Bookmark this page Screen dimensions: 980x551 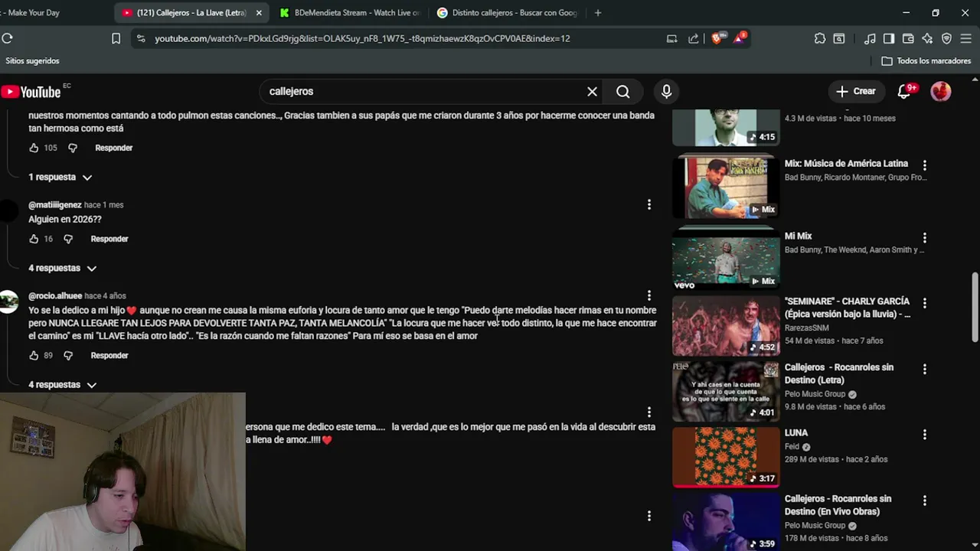click(116, 38)
